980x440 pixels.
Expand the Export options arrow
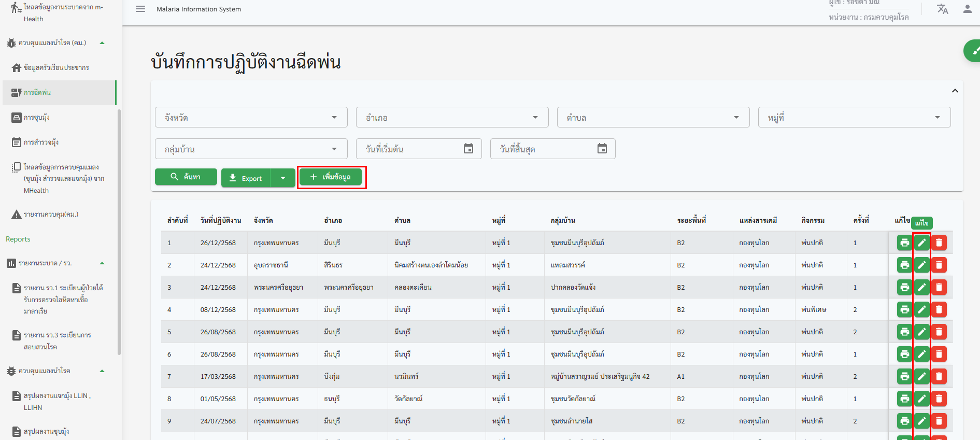(283, 178)
